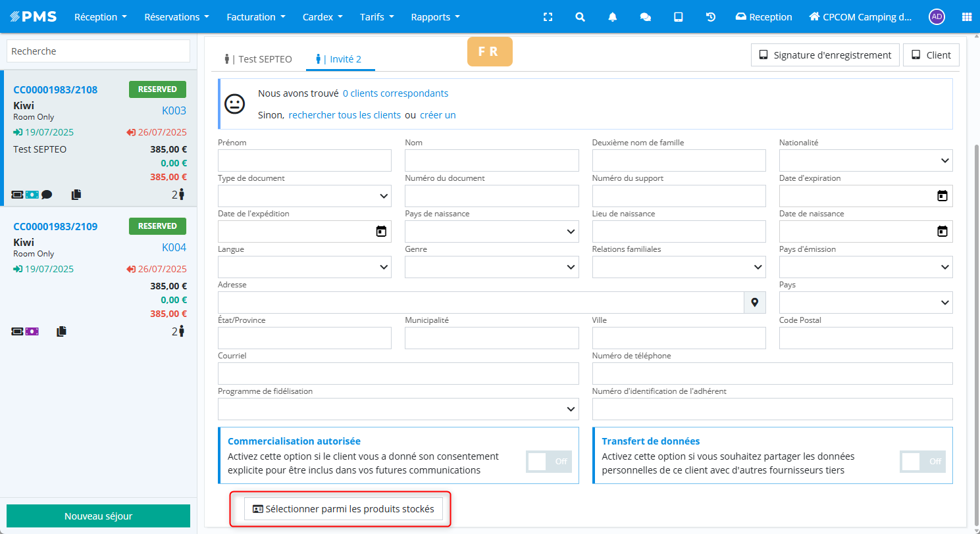
Task: Click the fullscreen icon in top bar
Action: tap(548, 17)
